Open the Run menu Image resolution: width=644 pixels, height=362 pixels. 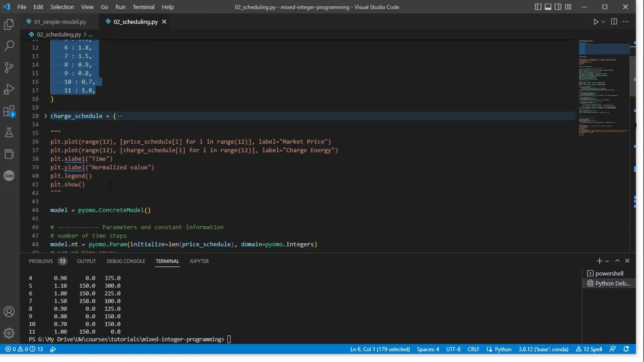[x=120, y=7]
